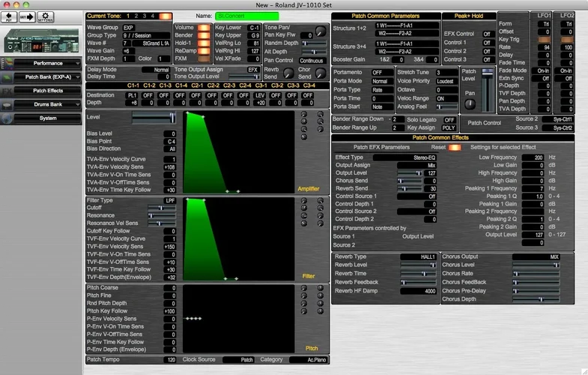Image resolution: width=588 pixels, height=375 pixels.
Task: Click the Patch EFX Reset button
Action: 455,148
